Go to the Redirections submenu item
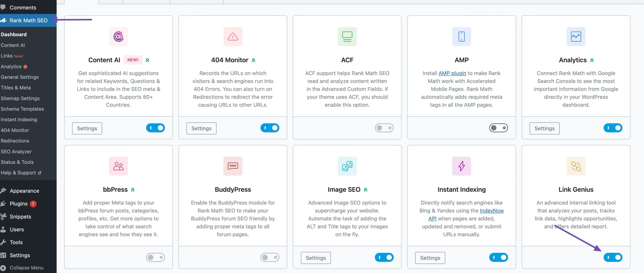Image resolution: width=644 pixels, height=273 pixels. pyautogui.click(x=15, y=141)
